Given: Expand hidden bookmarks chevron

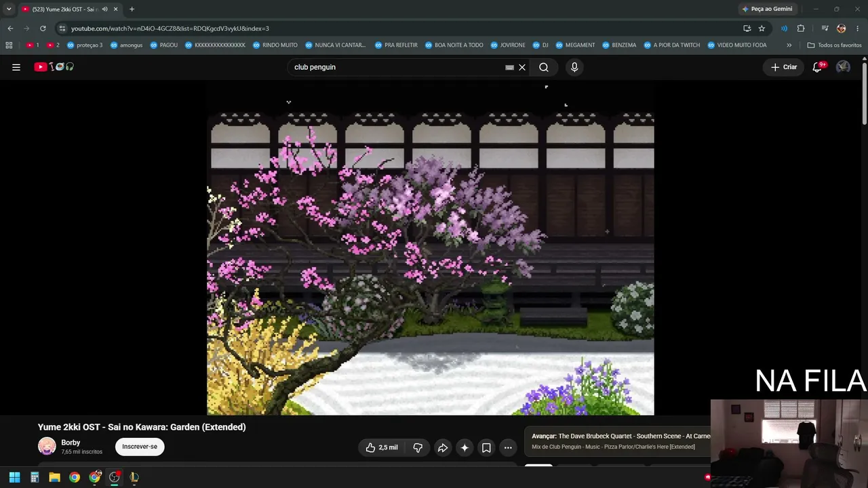Looking at the screenshot, I should (x=789, y=45).
